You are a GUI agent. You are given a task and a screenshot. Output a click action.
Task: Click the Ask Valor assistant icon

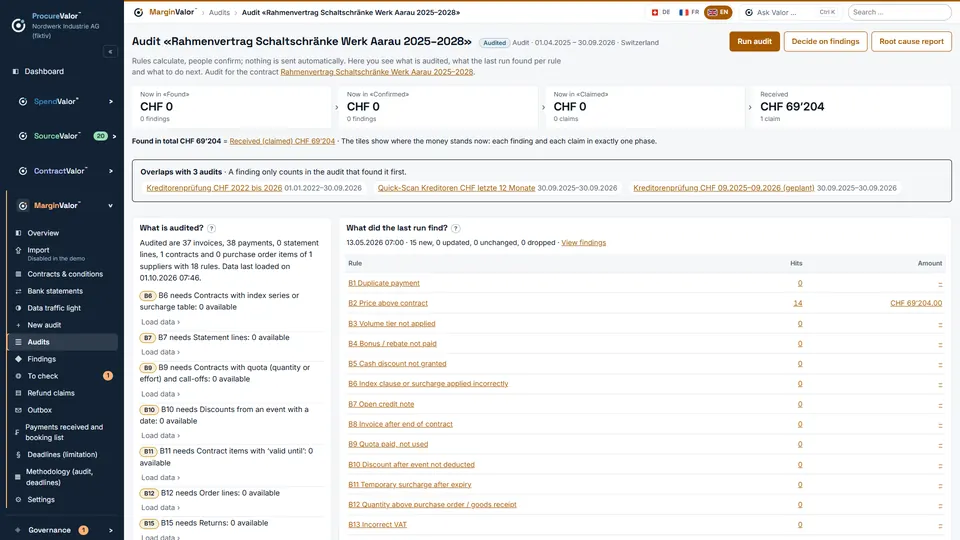[x=749, y=12]
